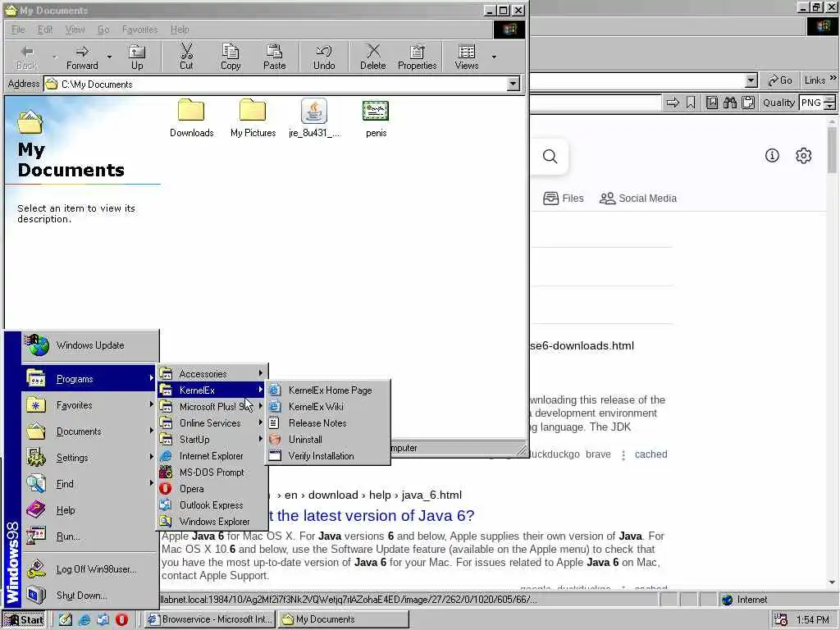
Task: Click the Undo toolbar icon
Action: 323,57
